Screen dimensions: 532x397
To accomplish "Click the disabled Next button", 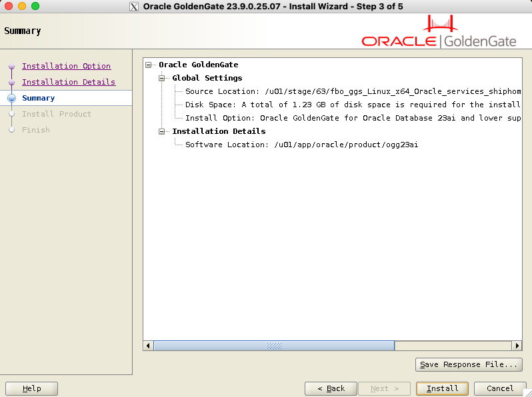I will pyautogui.click(x=385, y=388).
